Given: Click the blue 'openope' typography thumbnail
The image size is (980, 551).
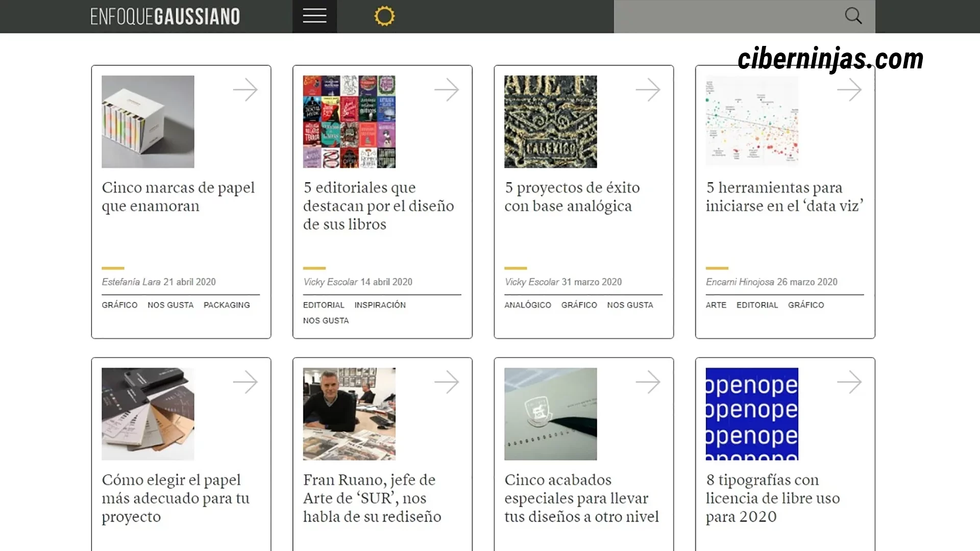Looking at the screenshot, I should 751,414.
